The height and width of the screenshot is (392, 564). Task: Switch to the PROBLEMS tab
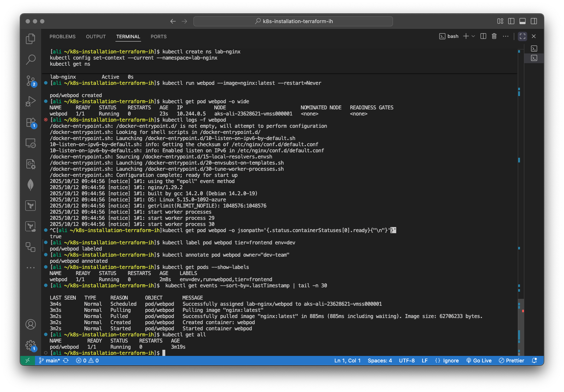tap(62, 36)
